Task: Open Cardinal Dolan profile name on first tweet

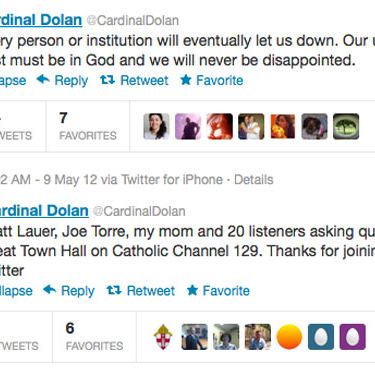Action: [41, 20]
